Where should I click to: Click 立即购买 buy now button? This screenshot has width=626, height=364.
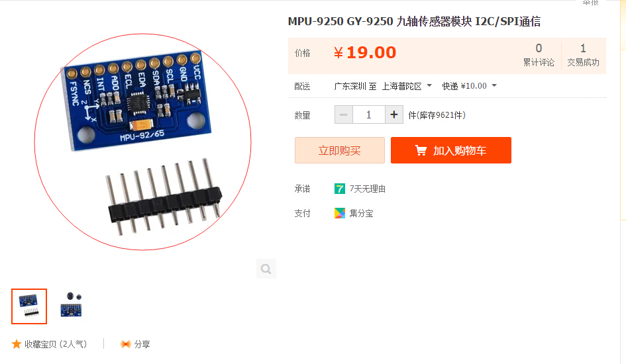(340, 150)
